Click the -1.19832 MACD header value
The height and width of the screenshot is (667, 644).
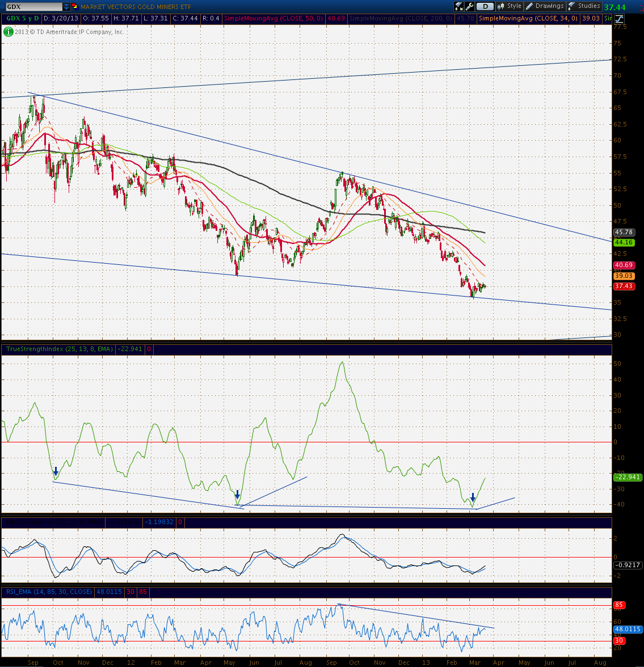click(159, 522)
